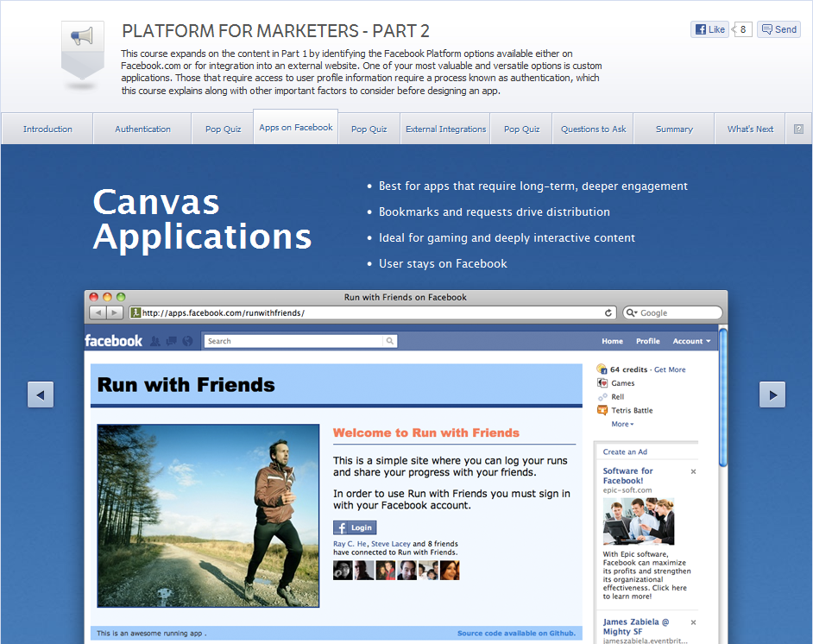Close the James Zabiela ad
The height and width of the screenshot is (644, 813).
693,622
